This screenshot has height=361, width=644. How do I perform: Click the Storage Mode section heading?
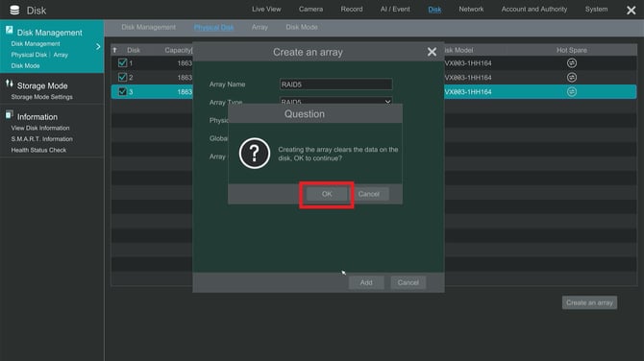[42, 85]
